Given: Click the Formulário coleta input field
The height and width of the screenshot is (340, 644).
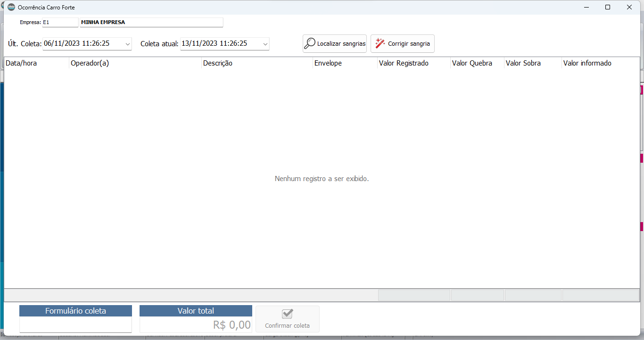Looking at the screenshot, I should pyautogui.click(x=75, y=324).
